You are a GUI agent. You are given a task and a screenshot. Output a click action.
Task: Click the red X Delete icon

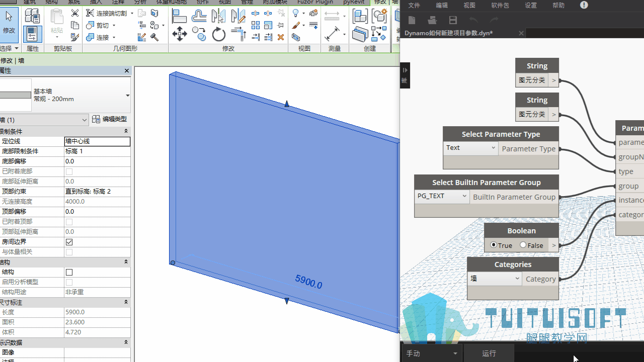281,37
